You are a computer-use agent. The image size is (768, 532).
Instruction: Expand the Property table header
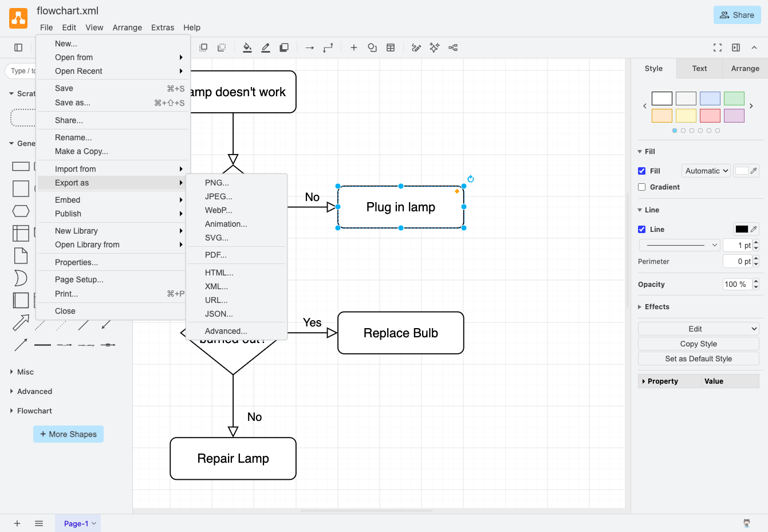(670, 381)
